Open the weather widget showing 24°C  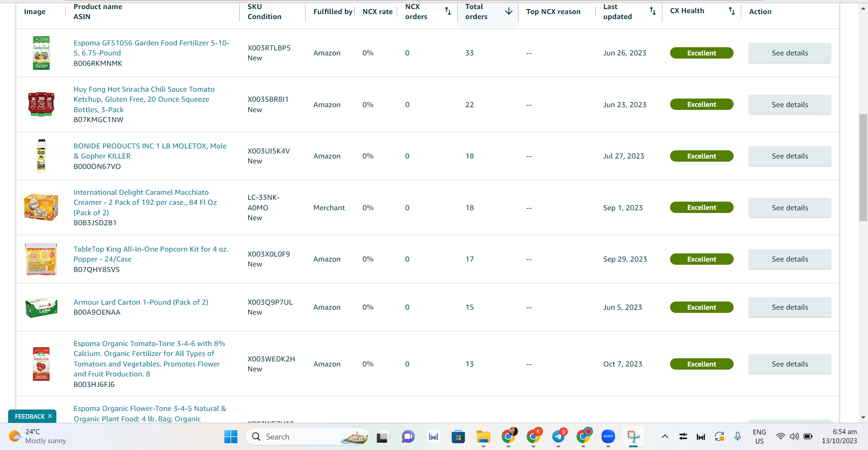pos(37,436)
